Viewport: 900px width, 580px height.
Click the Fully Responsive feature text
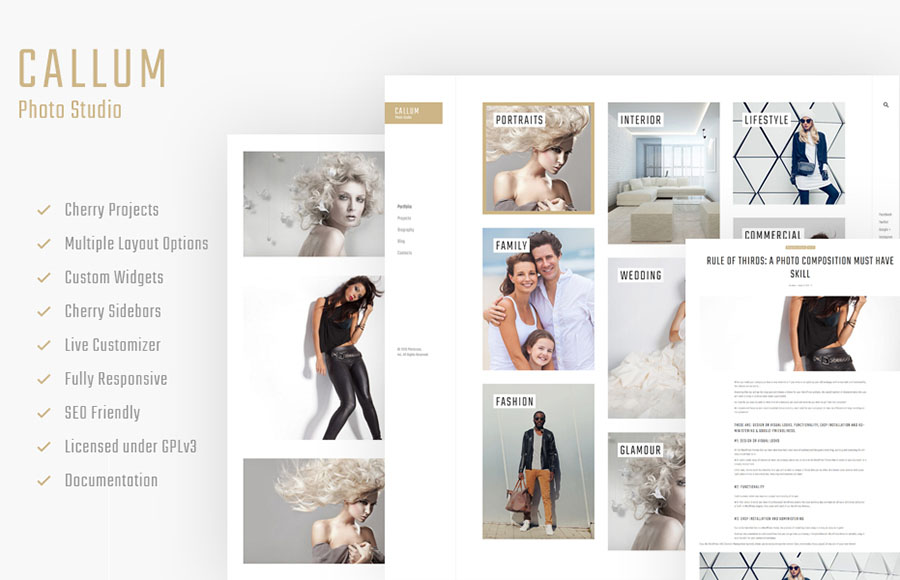point(116,379)
